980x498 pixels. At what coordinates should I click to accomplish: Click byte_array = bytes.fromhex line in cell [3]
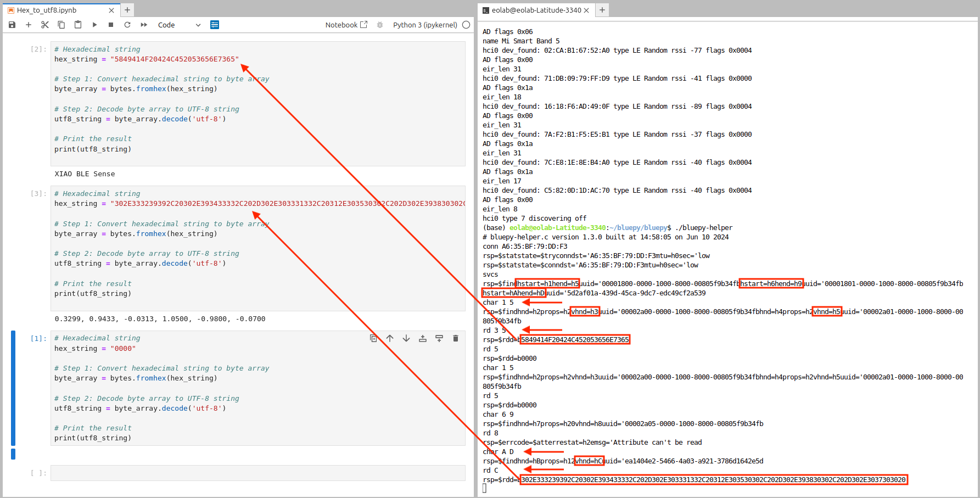[136, 234]
